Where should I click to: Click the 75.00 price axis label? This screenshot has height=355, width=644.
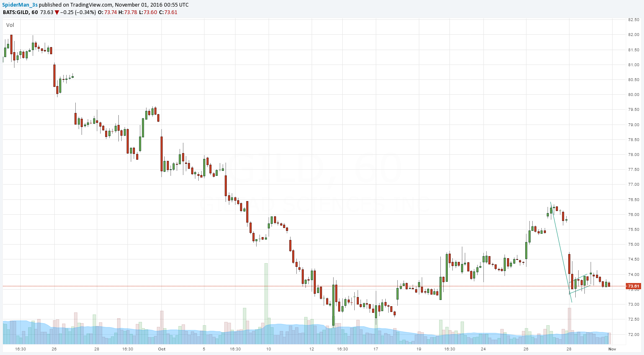pyautogui.click(x=633, y=245)
